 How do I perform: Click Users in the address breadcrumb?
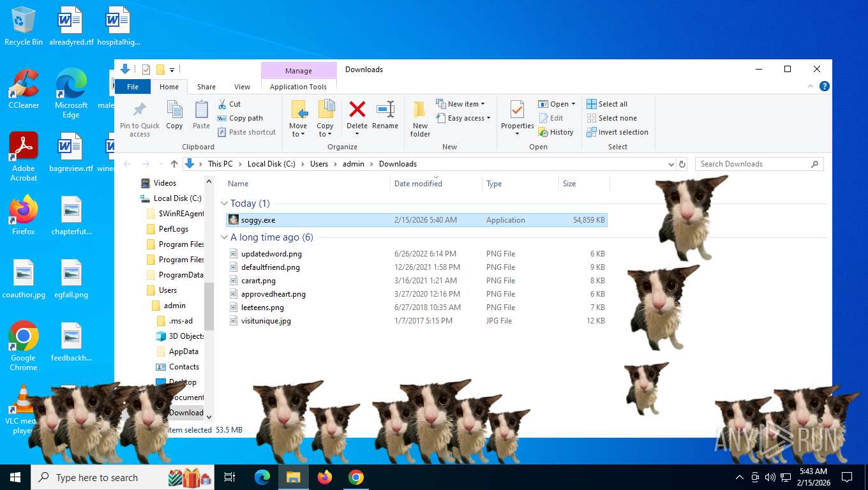click(319, 164)
